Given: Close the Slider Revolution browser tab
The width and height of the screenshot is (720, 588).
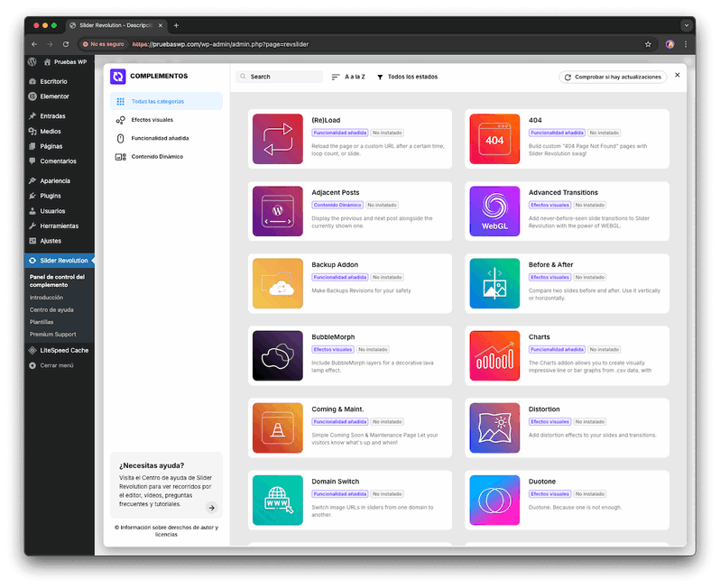Looking at the screenshot, I should pyautogui.click(x=161, y=26).
